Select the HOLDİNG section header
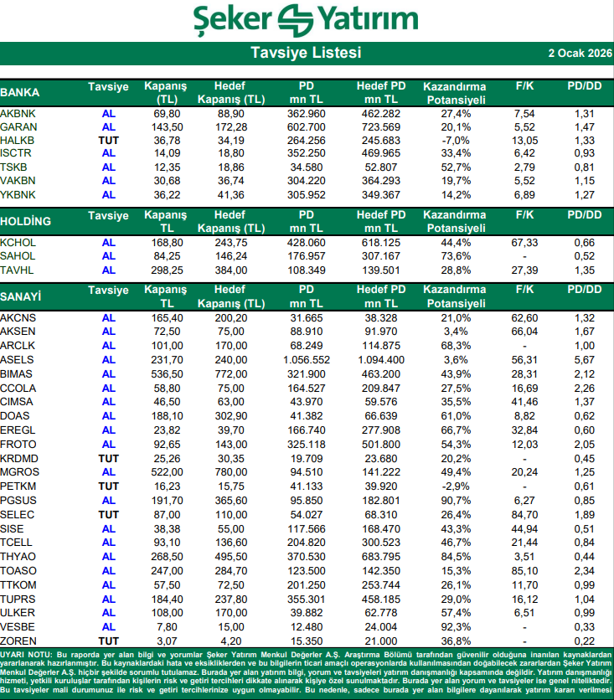614x700 pixels. [x=26, y=222]
